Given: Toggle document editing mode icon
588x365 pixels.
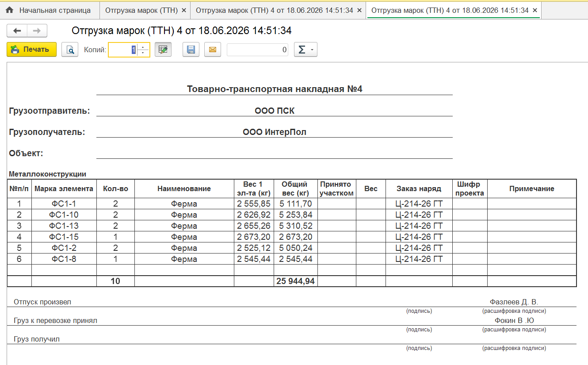Looking at the screenshot, I should (163, 50).
